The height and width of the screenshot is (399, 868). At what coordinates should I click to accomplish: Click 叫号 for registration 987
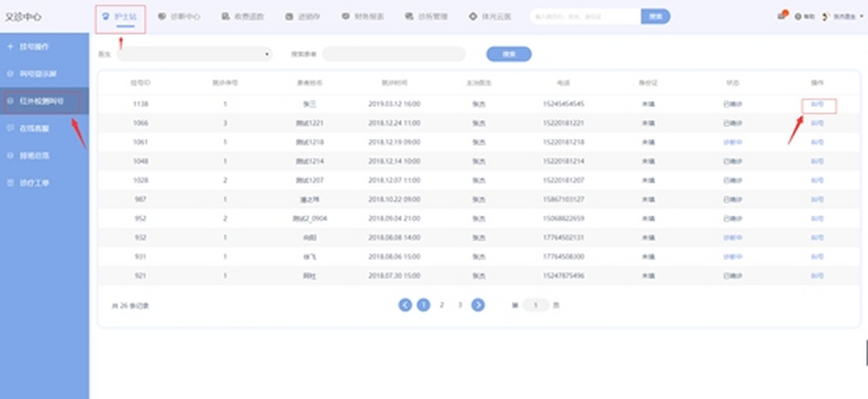[x=817, y=199]
